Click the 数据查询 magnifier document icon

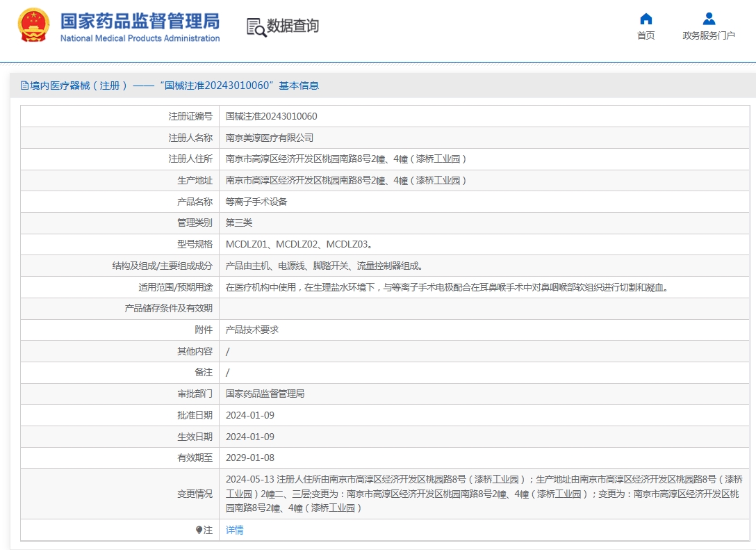256,27
